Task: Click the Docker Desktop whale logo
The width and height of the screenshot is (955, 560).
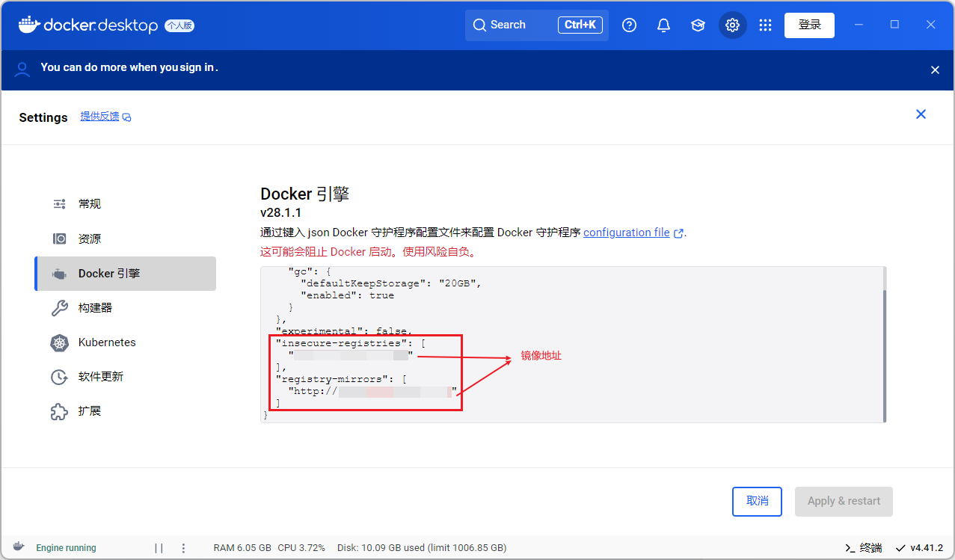Action: point(28,25)
